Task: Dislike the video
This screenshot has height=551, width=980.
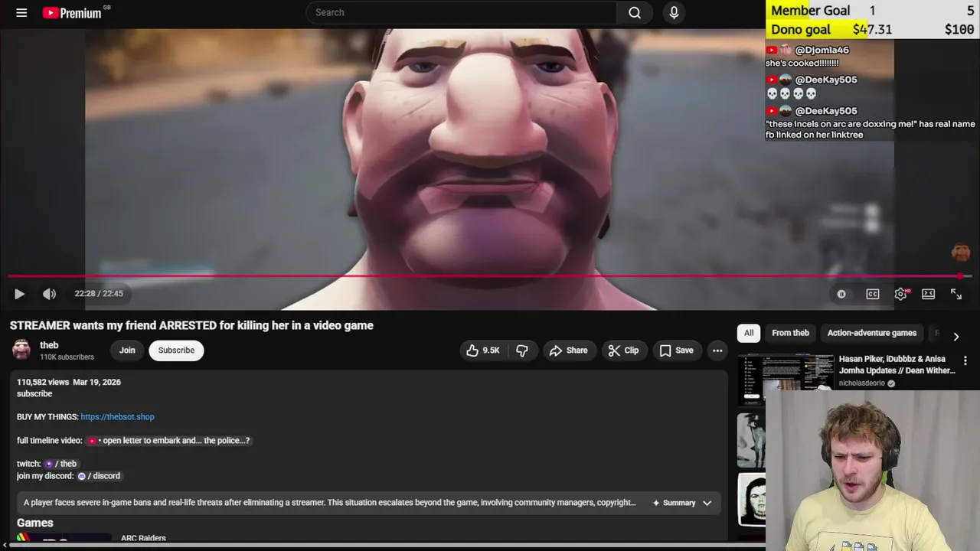Action: coord(522,350)
